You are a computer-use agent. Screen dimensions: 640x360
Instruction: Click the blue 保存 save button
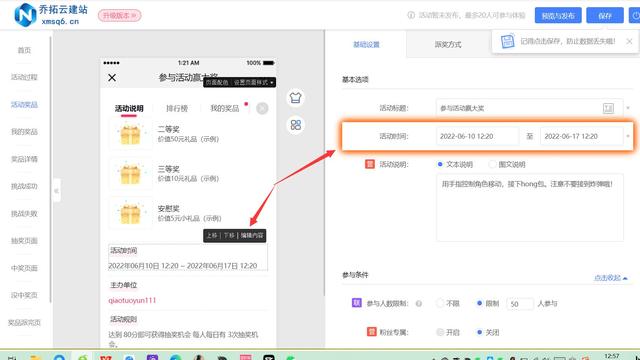coord(605,16)
